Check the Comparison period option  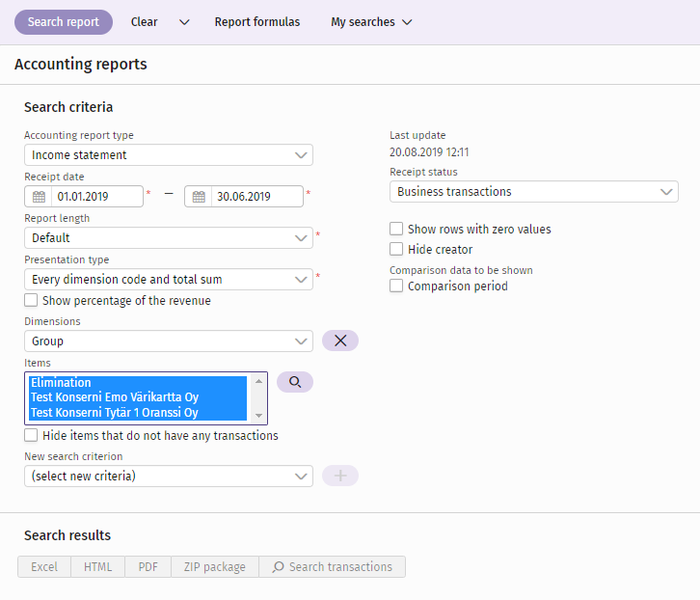click(396, 286)
